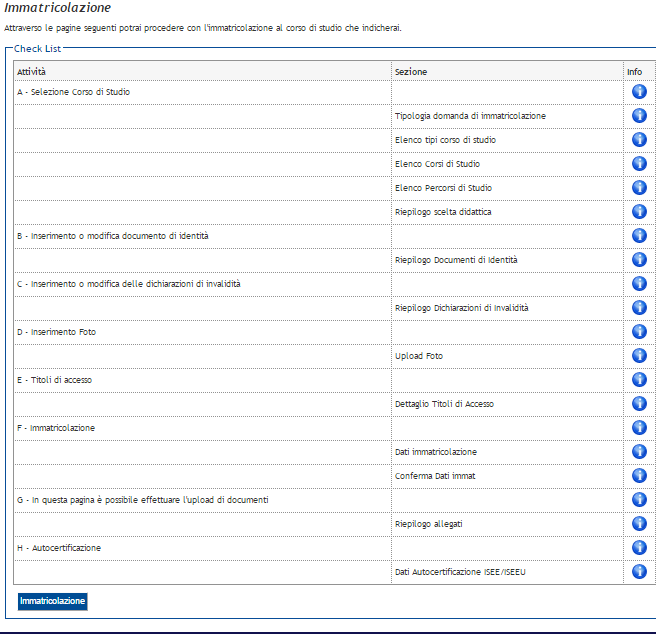Viewport: 656px width, 634px height.
Task: Click info icon for F - Immatricolazione row
Action: click(x=639, y=427)
